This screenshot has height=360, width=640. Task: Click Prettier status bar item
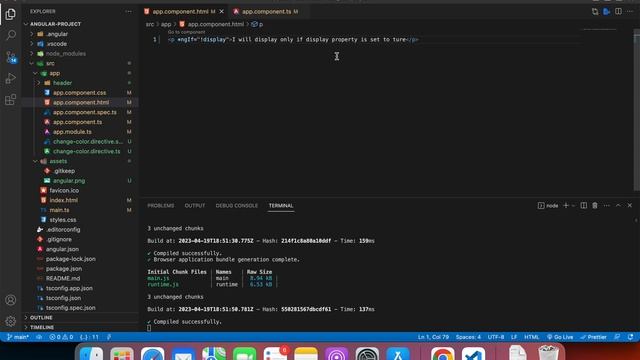[593, 337]
